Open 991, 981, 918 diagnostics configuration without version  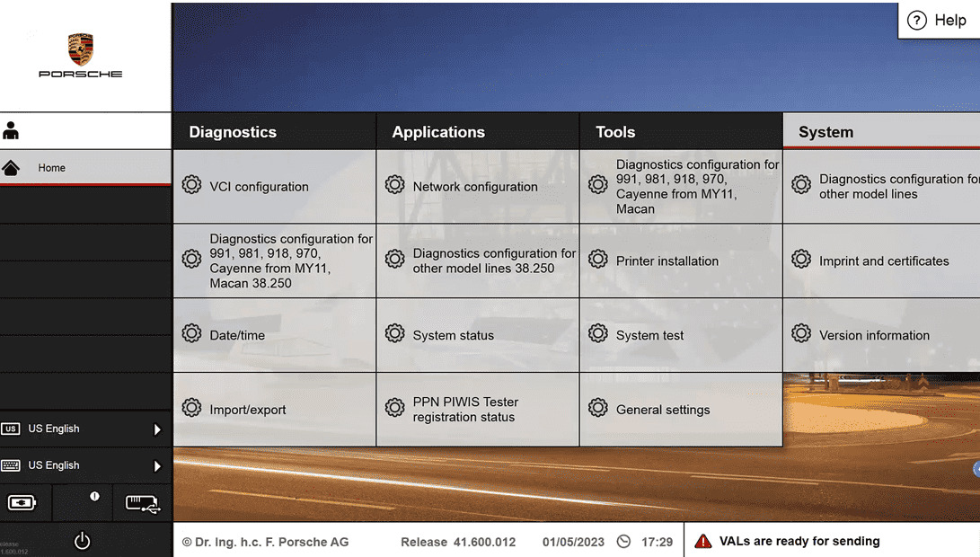coord(681,186)
